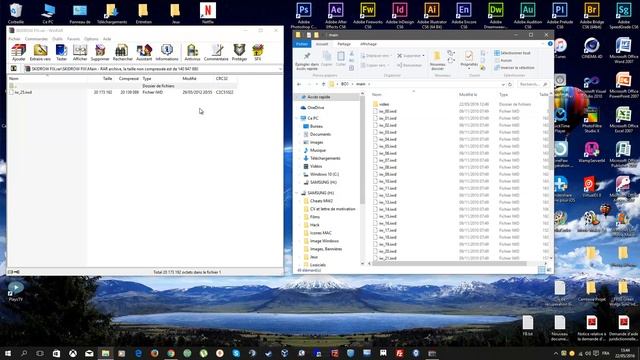Image resolution: width=640 pixels, height=360 pixels.
Task: Open Outils menu in WinRAR
Action: tap(57, 39)
